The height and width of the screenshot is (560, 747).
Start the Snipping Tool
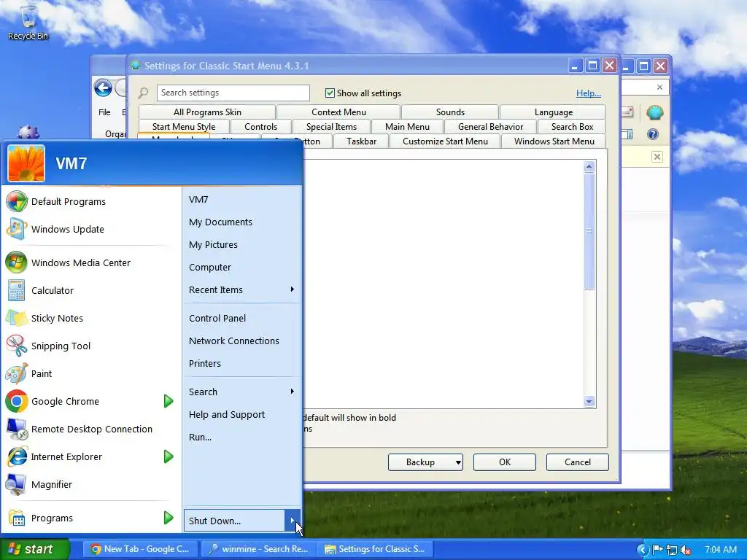point(88,346)
